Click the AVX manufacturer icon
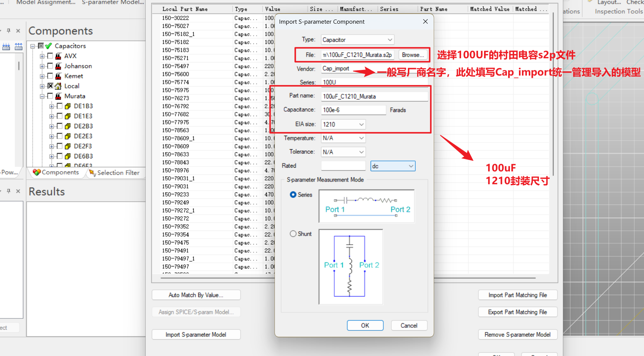The image size is (644, 356). pos(58,56)
